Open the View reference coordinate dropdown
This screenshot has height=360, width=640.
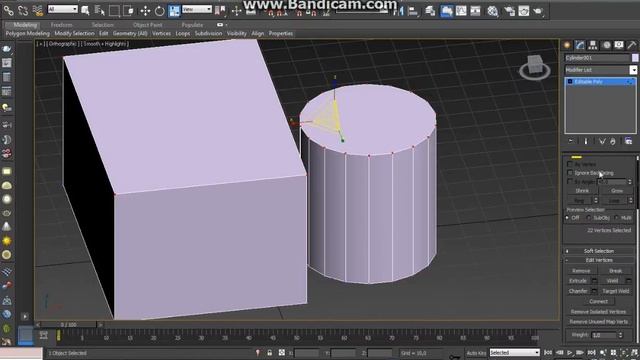197,9
